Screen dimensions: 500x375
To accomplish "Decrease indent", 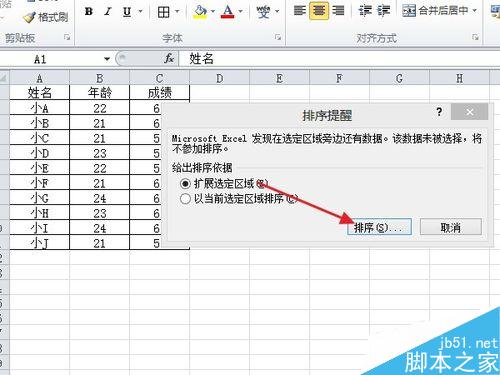I will coord(365,10).
